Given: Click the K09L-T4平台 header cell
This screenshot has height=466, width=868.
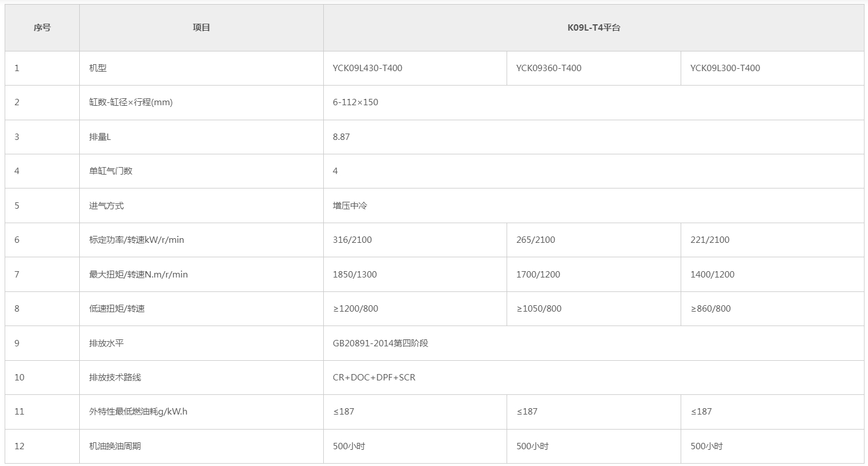Looking at the screenshot, I should 595,28.
